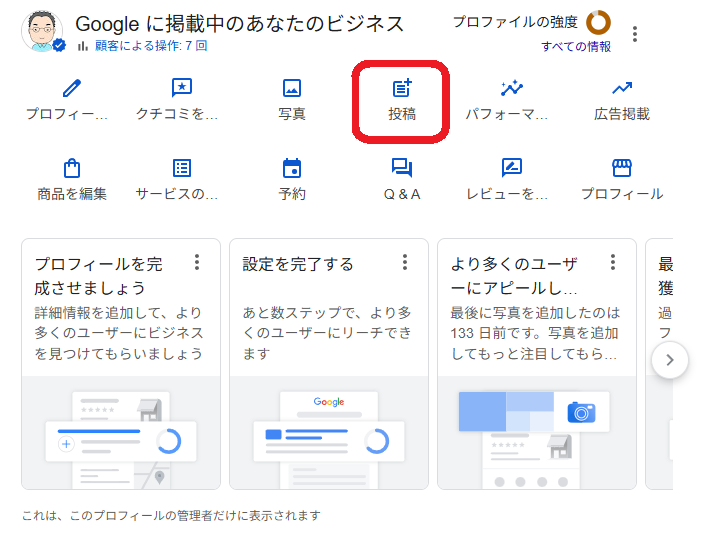Click the プロファイルの強度 progress ring
706x542 pixels.
(x=598, y=23)
